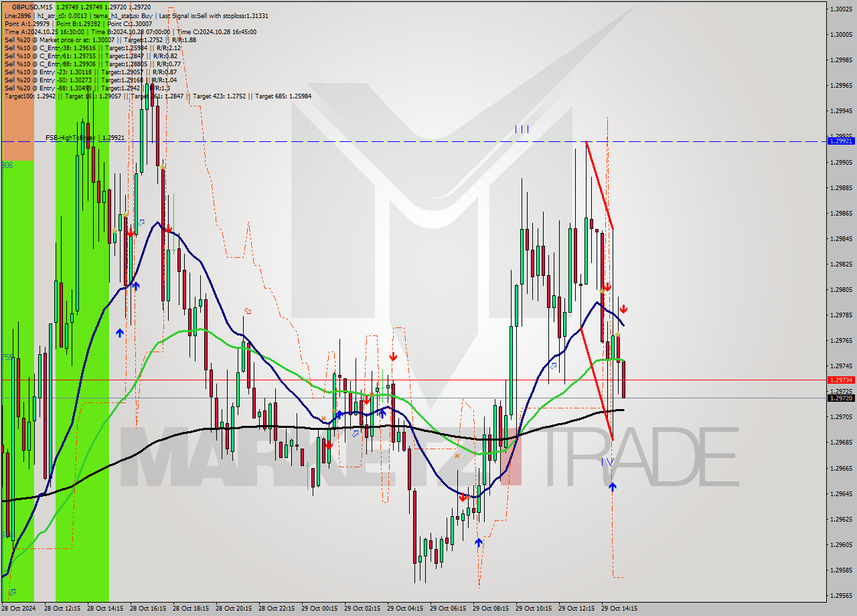The height and width of the screenshot is (616, 857).
Task: Click the 'Sell %20 @ Entry -88: 1.30499' line
Action: click(87, 88)
